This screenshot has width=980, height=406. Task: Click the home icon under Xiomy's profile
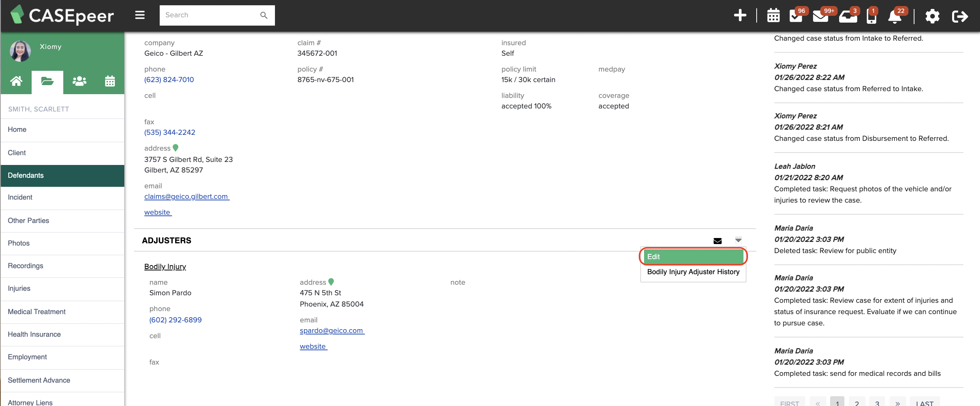click(x=16, y=81)
